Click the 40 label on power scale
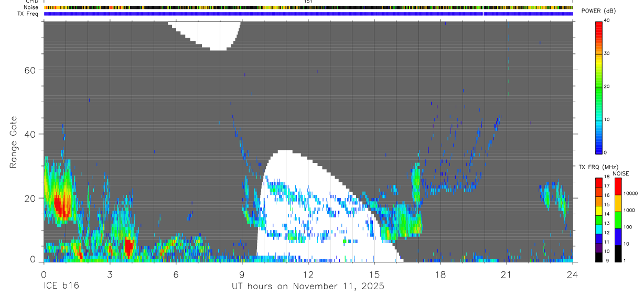The width and height of the screenshot is (644, 297). [x=607, y=21]
